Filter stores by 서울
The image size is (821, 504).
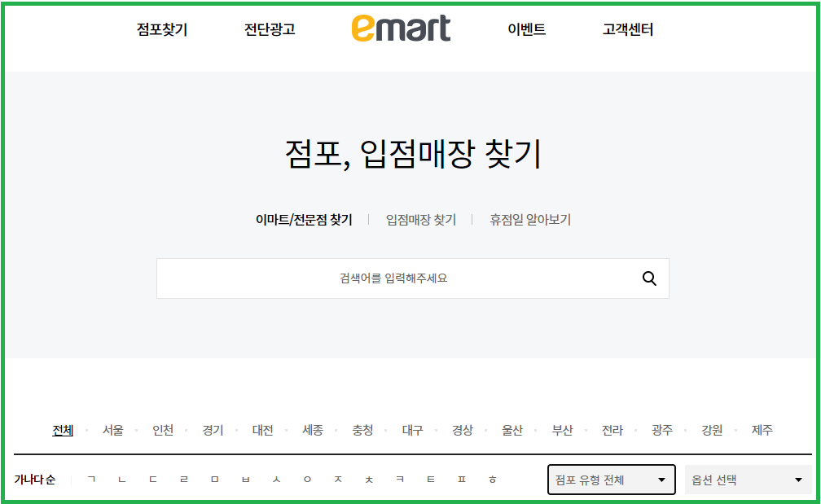coord(112,430)
